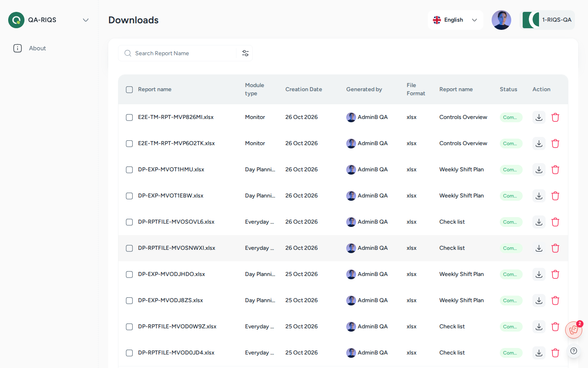Download the E2E-TM-RPT-MVP826MI.xlsx report
The width and height of the screenshot is (588, 368).
(x=539, y=117)
